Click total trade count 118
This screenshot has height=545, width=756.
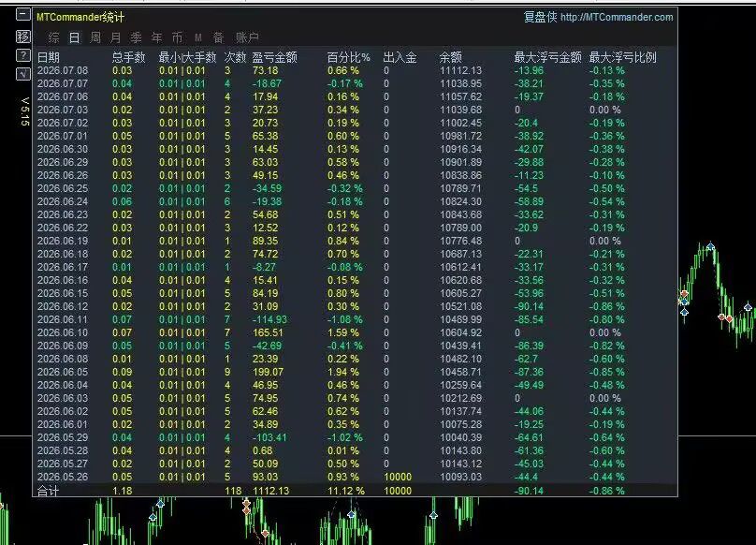point(233,491)
